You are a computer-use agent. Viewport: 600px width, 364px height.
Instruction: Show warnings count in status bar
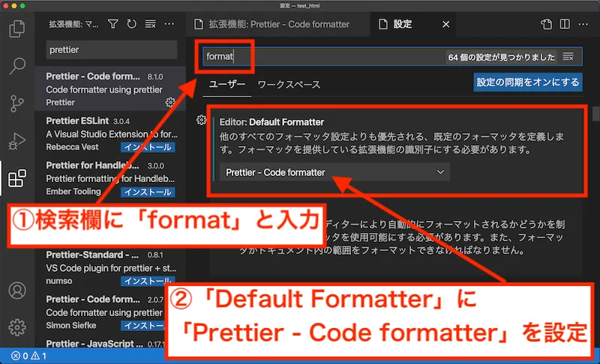(39, 356)
